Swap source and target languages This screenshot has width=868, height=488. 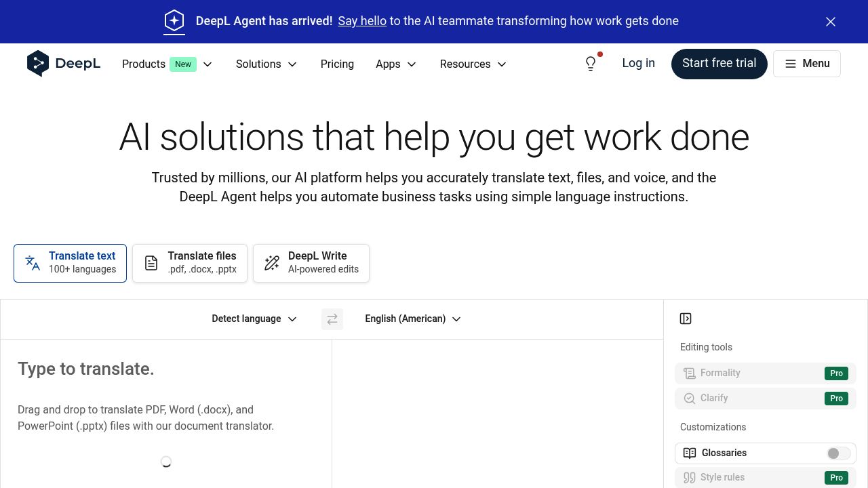(332, 319)
